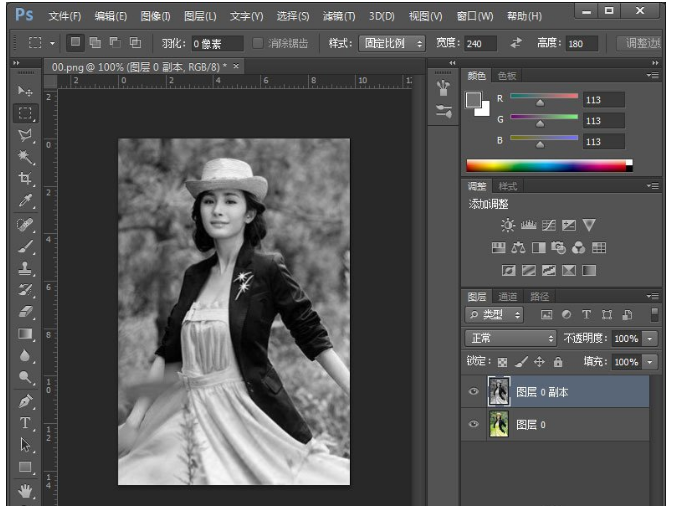Image resolution: width=678 pixels, height=506 pixels.
Task: Open the 样式 dropdown in options bar
Action: coord(392,44)
